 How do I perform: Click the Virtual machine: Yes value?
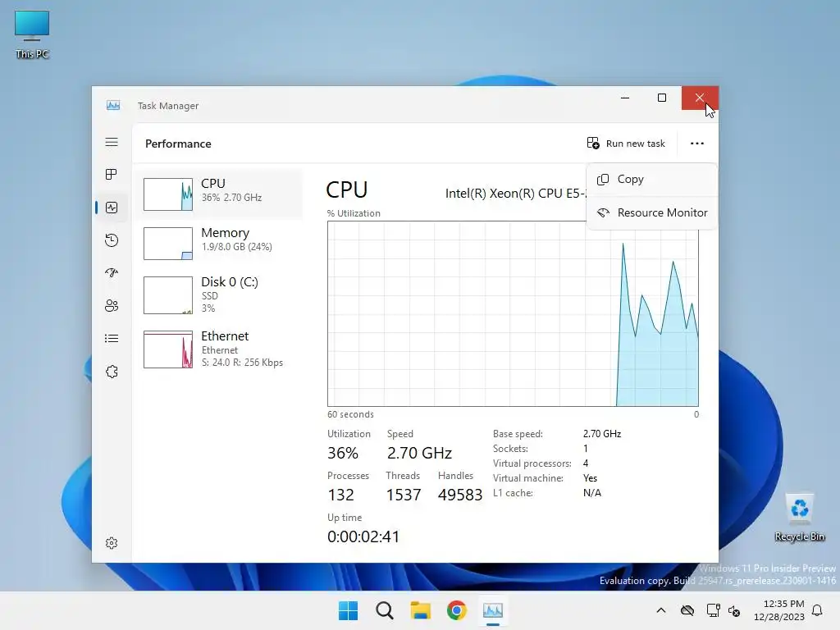point(590,478)
